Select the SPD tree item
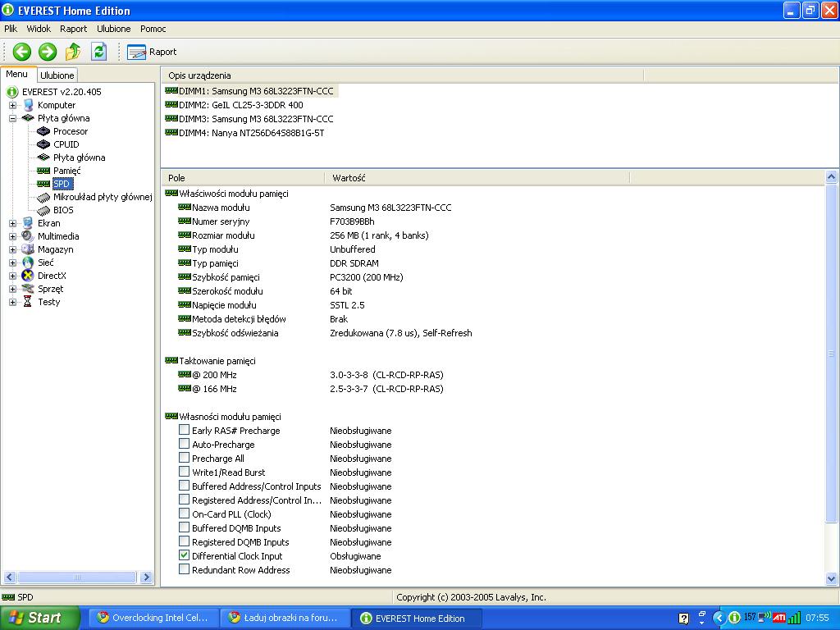840x630 pixels. pos(62,184)
